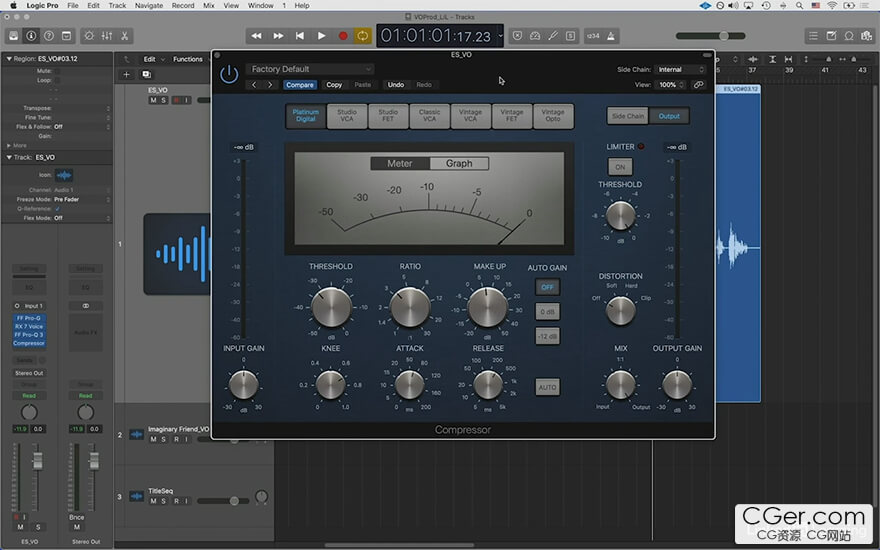The height and width of the screenshot is (550, 880).
Task: Open Spotlight search in menu bar
Action: point(799,6)
